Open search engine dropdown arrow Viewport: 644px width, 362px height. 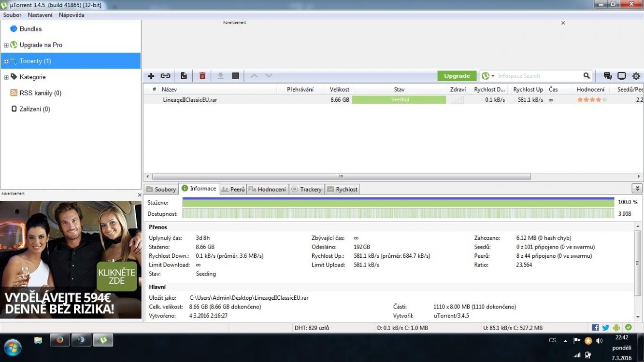click(493, 76)
